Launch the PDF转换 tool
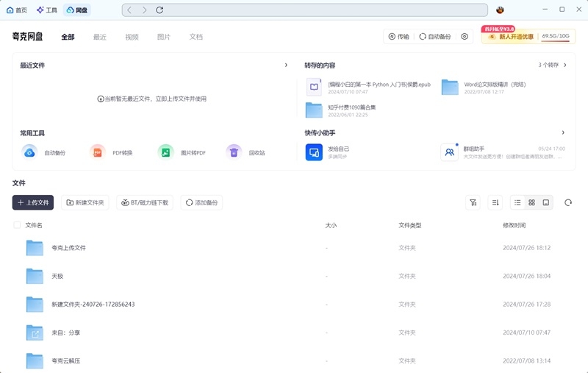The height and width of the screenshot is (373, 588). pyautogui.click(x=112, y=153)
